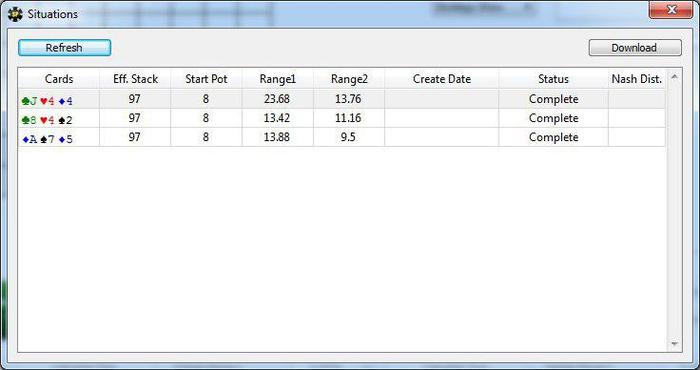Click the Range1 value 23.68
The image size is (700, 370).
[x=277, y=99]
